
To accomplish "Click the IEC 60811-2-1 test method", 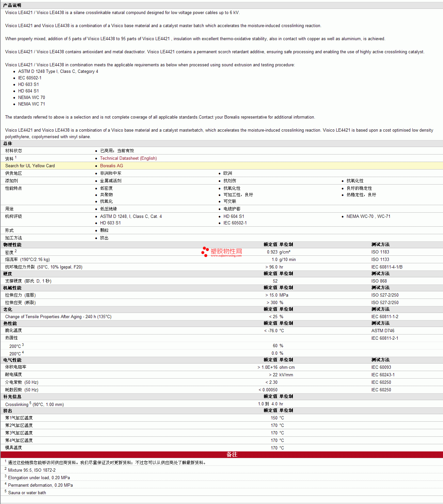I will (x=385, y=338).
